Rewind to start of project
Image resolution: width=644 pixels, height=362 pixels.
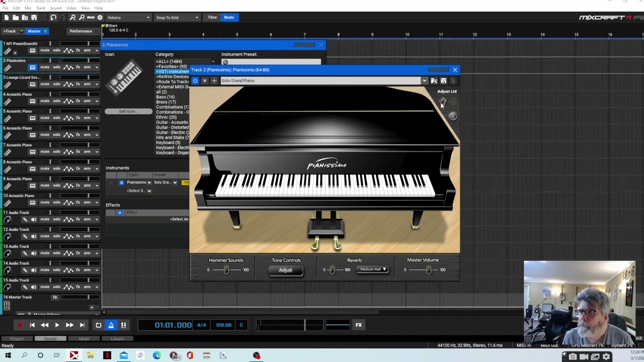tap(32, 325)
